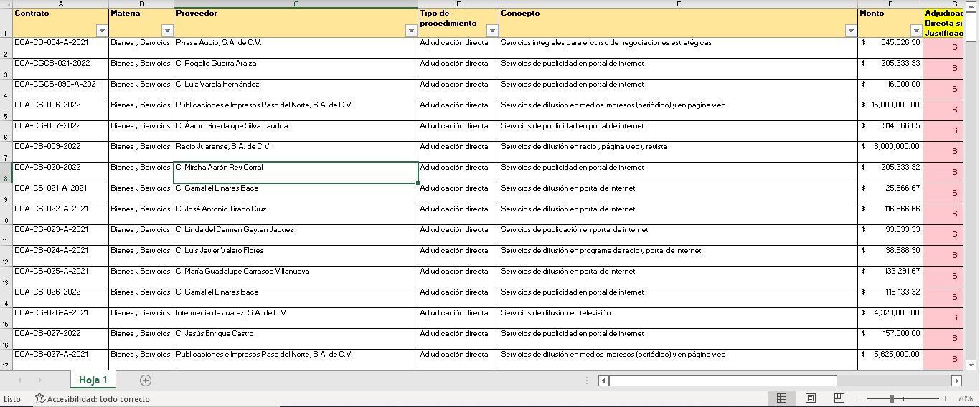
Task: Select cell Radio Juarense, S.A. de C.V.
Action: tap(296, 152)
